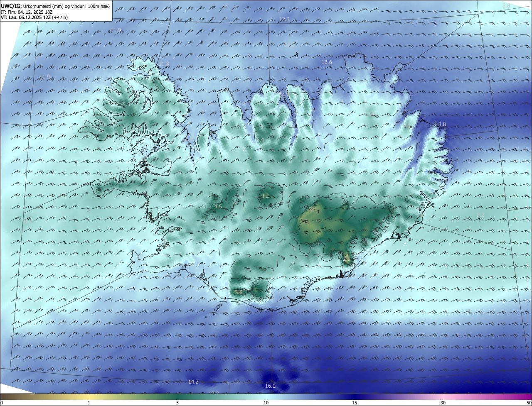Click the 4.5 value label
Image resolution: width=532 pixels, height=406 pixels.
pos(218,206)
